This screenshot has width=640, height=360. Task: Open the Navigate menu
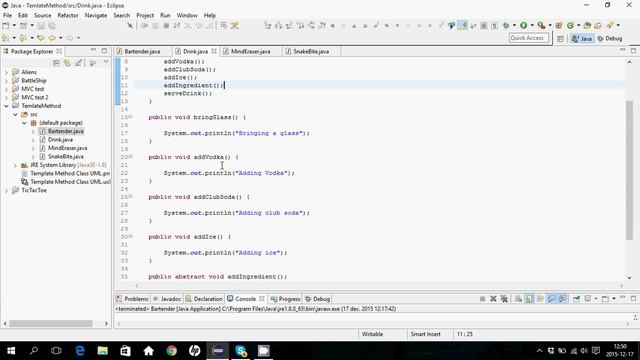pos(96,16)
